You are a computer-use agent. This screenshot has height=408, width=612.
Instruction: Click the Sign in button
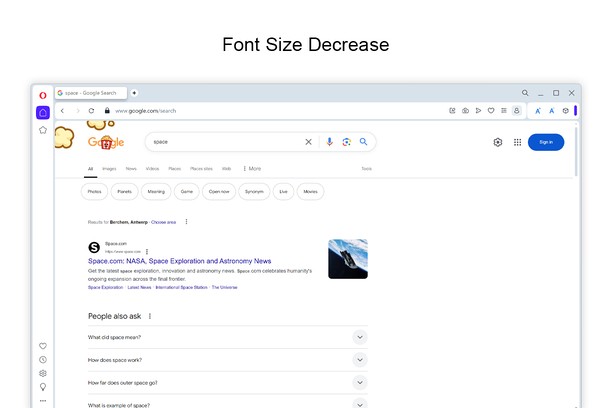click(546, 142)
